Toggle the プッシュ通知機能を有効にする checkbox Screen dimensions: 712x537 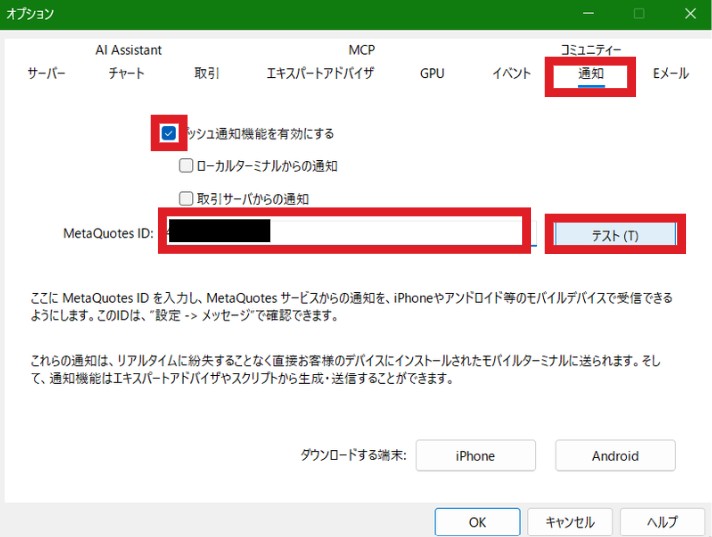(168, 133)
